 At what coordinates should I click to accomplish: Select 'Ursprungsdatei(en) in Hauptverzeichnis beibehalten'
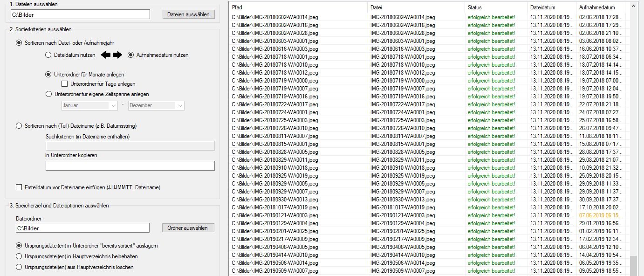coord(19,256)
